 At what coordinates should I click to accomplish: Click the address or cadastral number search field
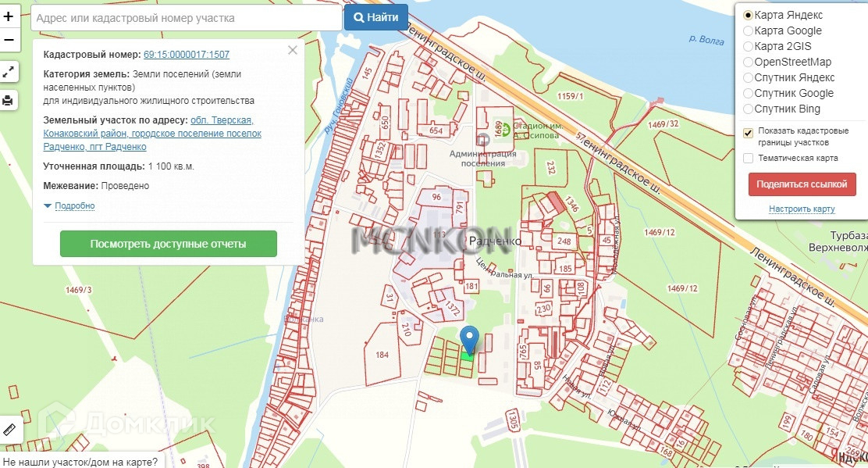pos(186,18)
